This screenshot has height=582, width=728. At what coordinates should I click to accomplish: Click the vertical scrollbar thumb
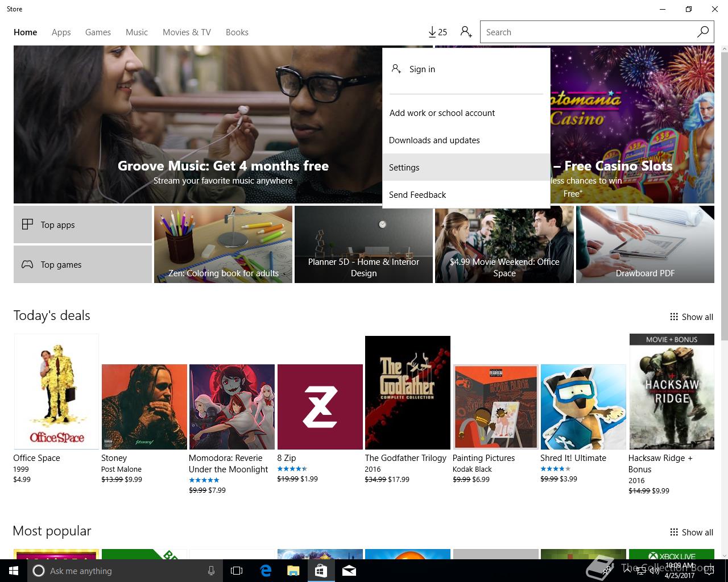(x=724, y=195)
